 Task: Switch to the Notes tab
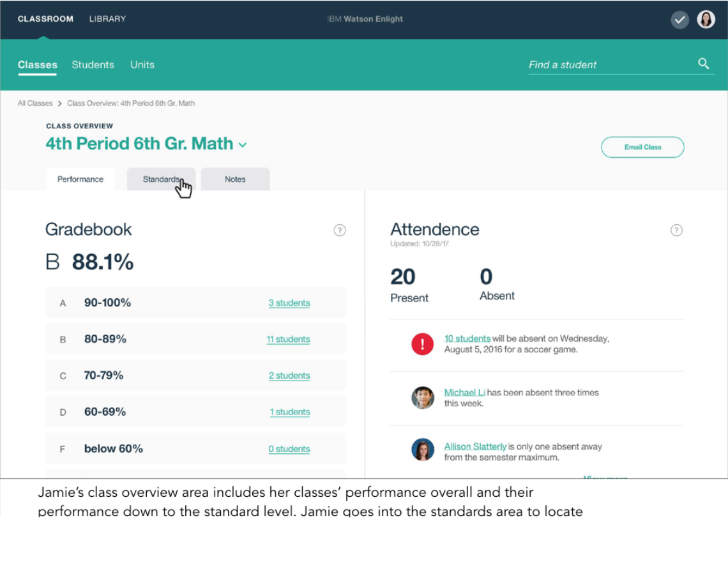[x=235, y=179]
